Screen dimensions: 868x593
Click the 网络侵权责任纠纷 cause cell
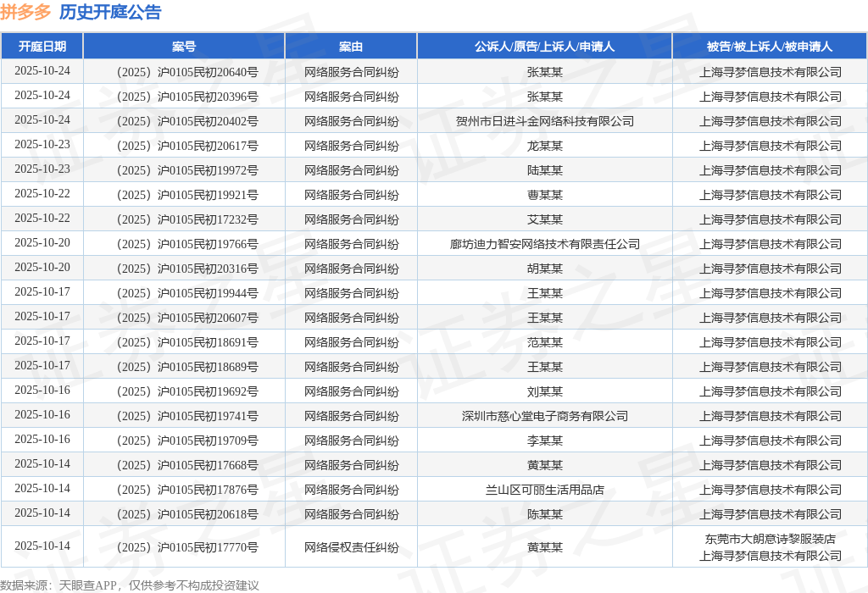pyautogui.click(x=351, y=547)
